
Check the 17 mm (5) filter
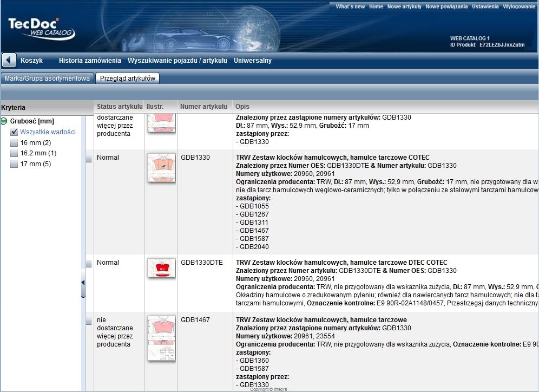coord(14,164)
